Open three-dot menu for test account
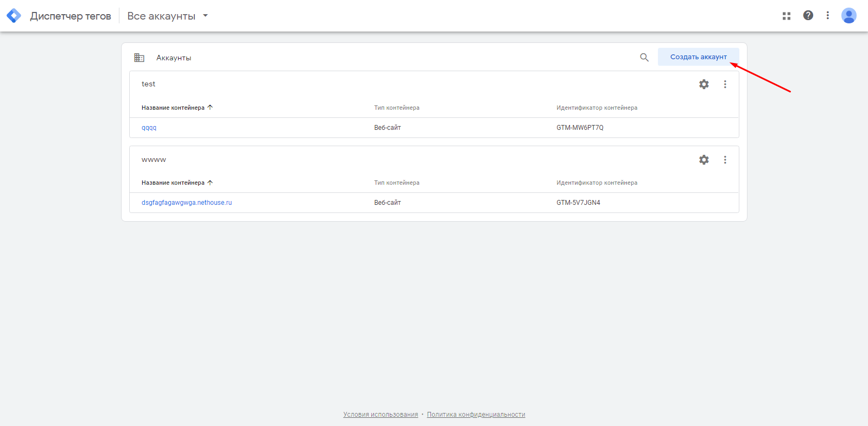The height and width of the screenshot is (426, 868). 725,84
